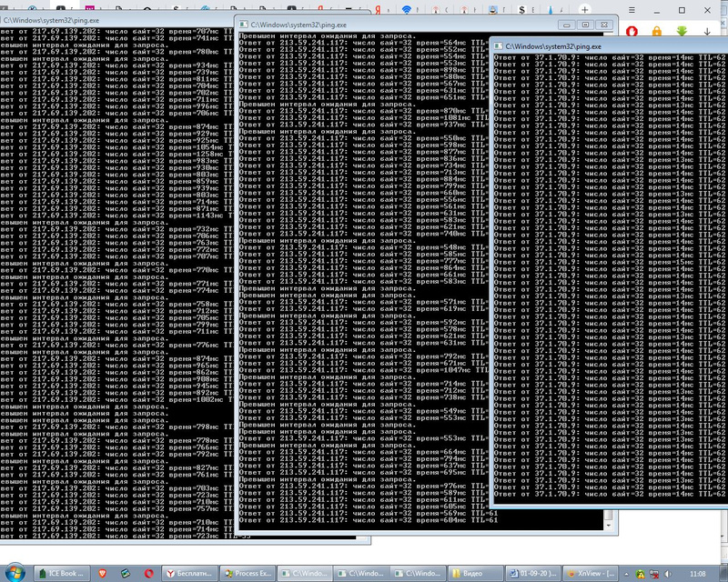Image resolution: width=728 pixels, height=582 pixels.
Task: Click the line with время=1047мс in middle window
Action: coord(363,370)
